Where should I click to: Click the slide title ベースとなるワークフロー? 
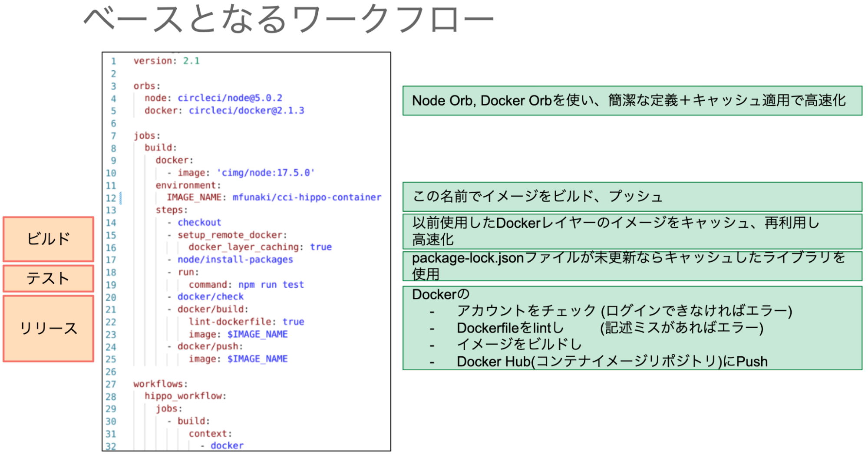click(288, 20)
